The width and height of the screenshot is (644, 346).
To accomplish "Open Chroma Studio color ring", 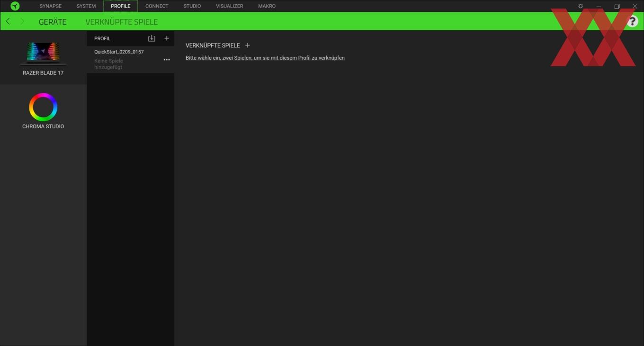I will tap(43, 107).
